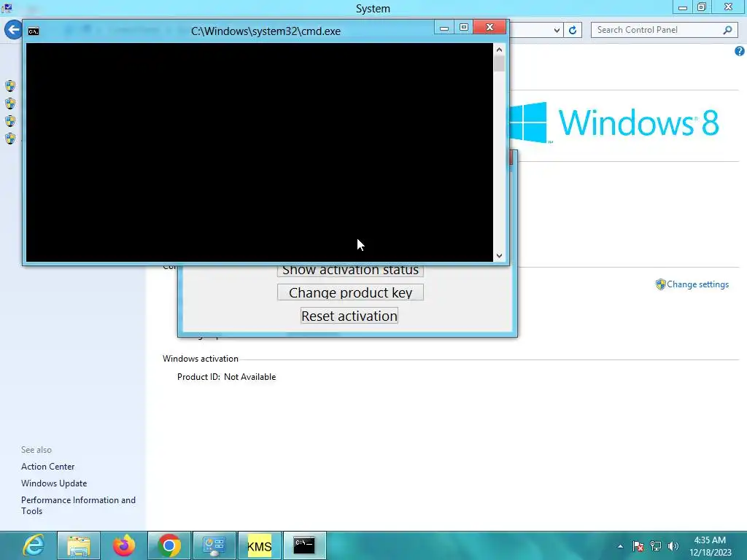The width and height of the screenshot is (747, 560).
Task: Click cmd window scroll down arrow
Action: pos(499,256)
